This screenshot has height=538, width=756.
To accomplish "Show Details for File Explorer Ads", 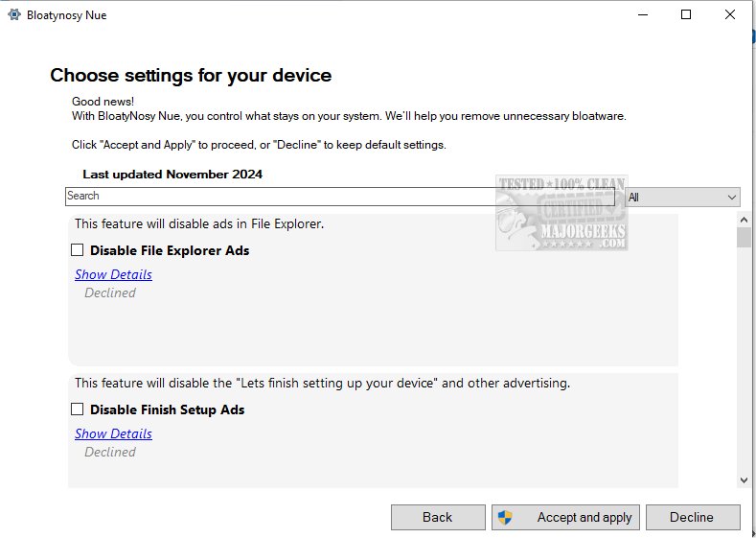I will coord(113,274).
